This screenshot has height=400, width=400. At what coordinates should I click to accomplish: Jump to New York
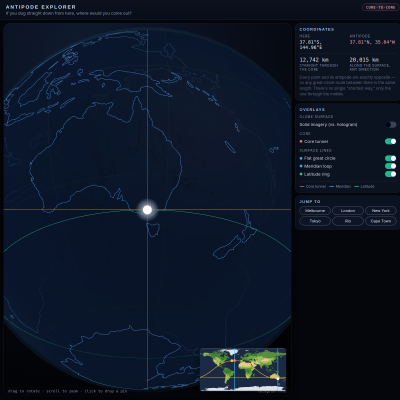click(x=381, y=211)
